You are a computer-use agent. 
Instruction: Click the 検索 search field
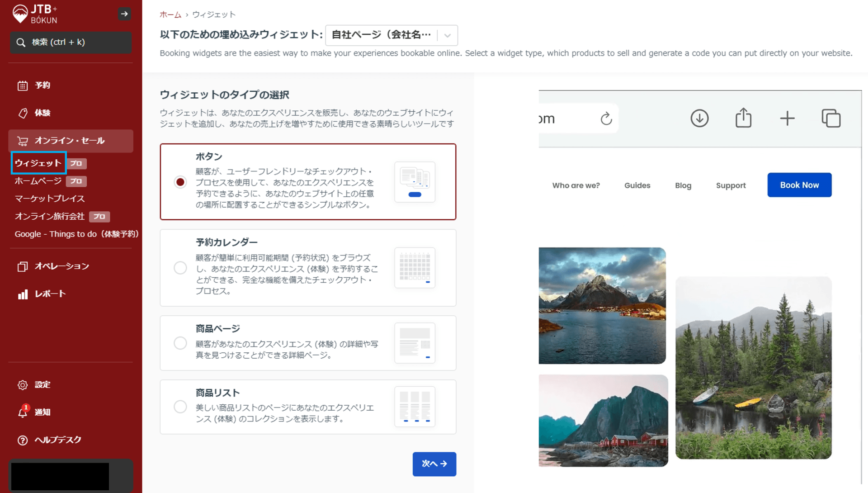pos(71,43)
